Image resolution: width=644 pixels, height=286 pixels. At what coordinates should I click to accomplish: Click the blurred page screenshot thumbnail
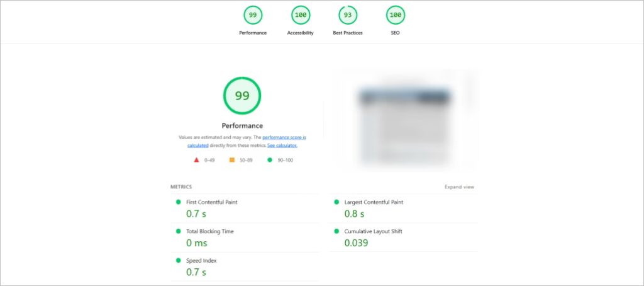click(x=404, y=121)
